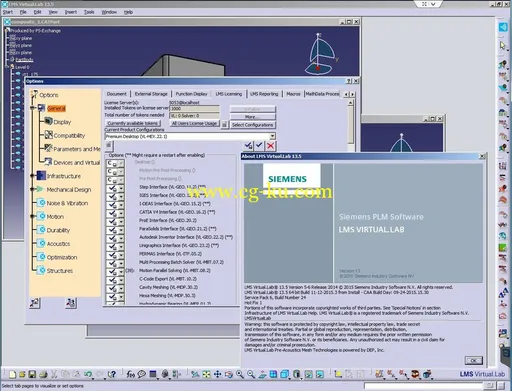Viewport: 512px width, 391px height.
Task: Click the Zoom In magnifier icon
Action: click(240, 374)
